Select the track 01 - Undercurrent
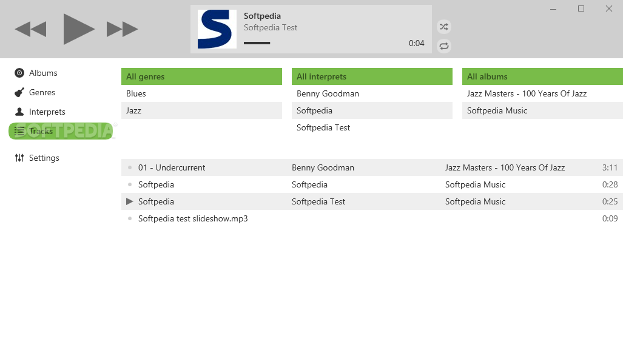The image size is (623, 364). point(172,167)
